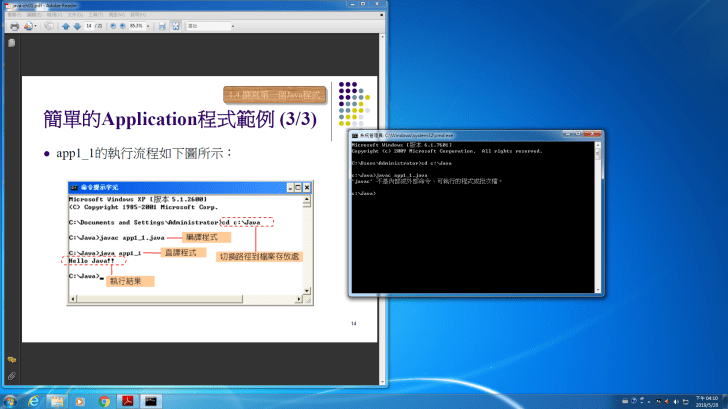Click the zoom in plus button
728x409 pixels.
[123, 26]
